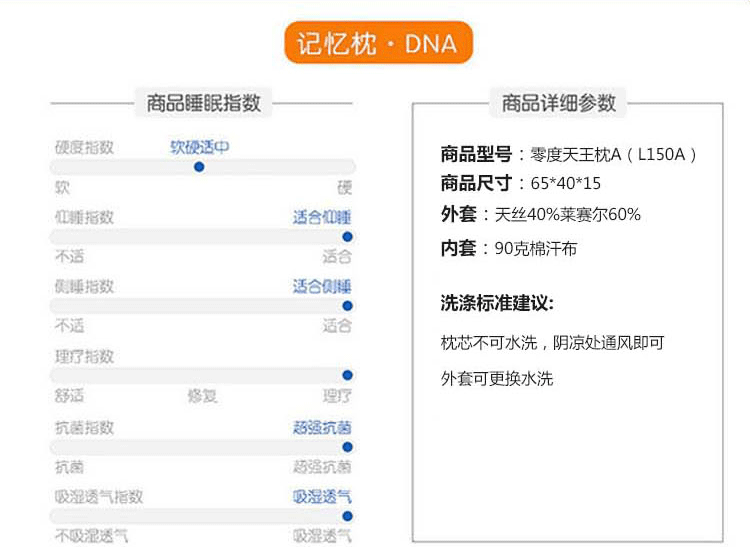Click the blue 适合侧睡 value label
The width and height of the screenshot is (750, 547).
coord(322,287)
